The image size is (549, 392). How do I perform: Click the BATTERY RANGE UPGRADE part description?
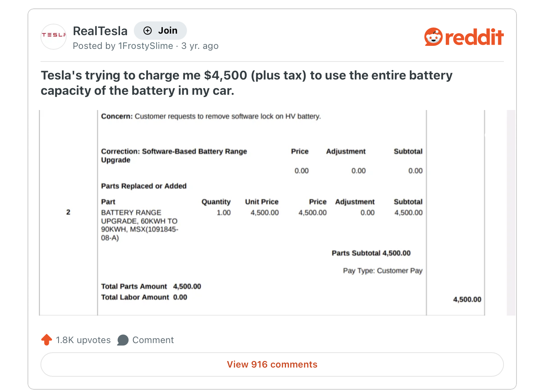140,225
